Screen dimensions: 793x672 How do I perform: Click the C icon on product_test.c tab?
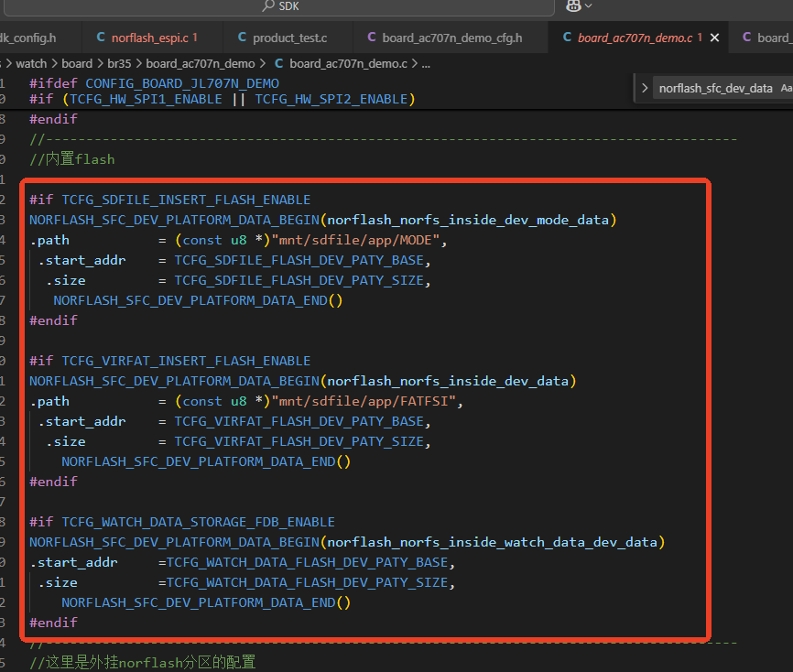point(243,38)
